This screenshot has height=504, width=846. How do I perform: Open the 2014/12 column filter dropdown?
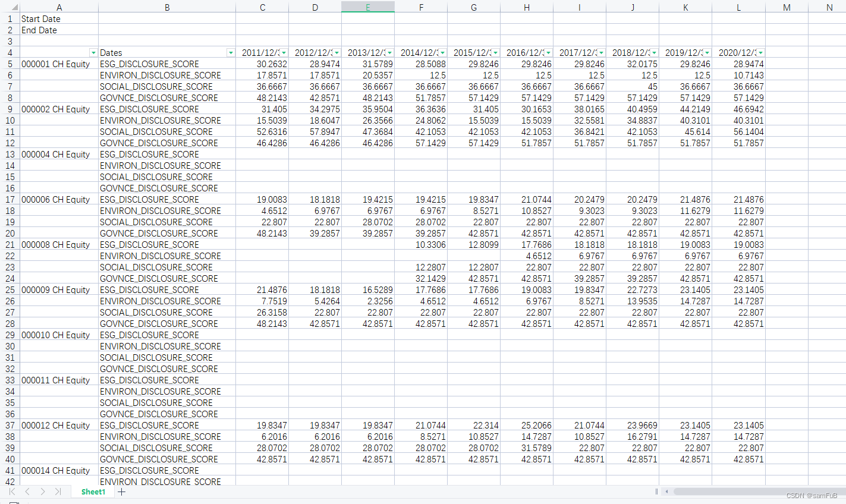[442, 53]
